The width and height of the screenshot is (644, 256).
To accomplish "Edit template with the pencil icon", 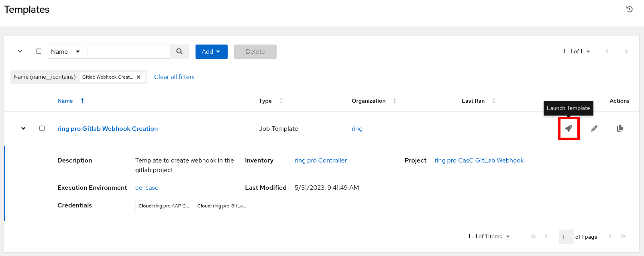I will tap(594, 128).
